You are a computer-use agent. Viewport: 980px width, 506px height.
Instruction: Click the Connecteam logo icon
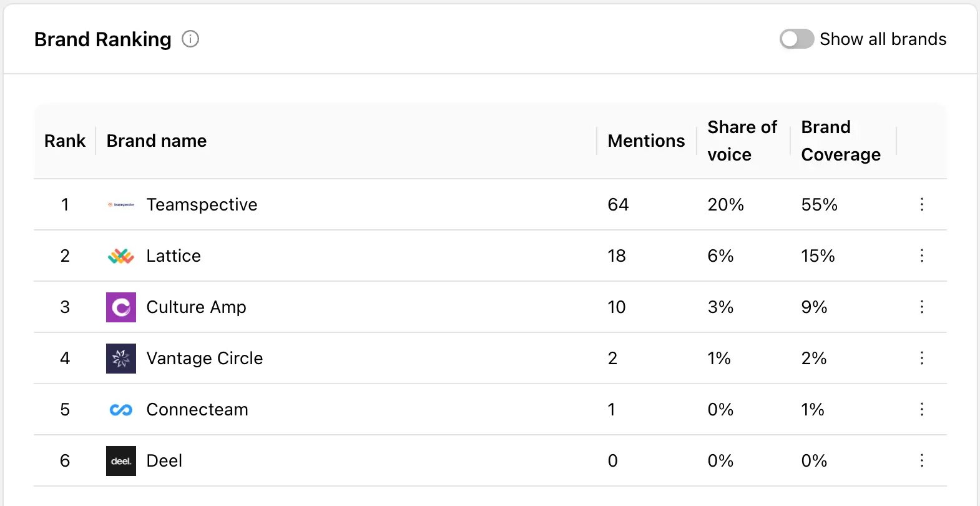[121, 410]
